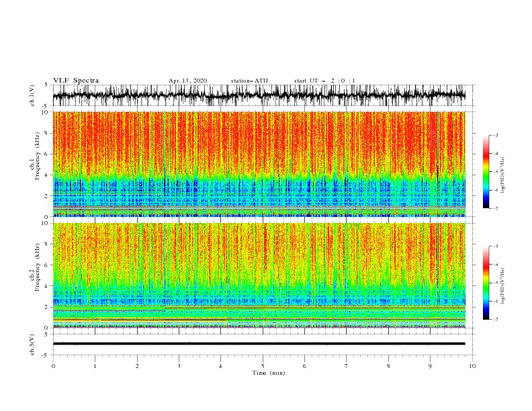
Task: Click time axis tick label "2"
Action: pos(137,366)
